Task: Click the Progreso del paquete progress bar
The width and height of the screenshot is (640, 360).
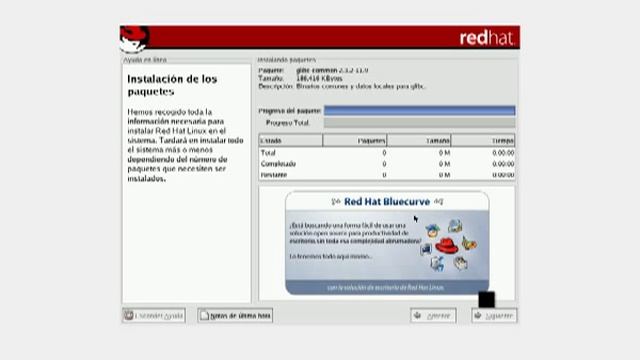Action: click(420, 111)
